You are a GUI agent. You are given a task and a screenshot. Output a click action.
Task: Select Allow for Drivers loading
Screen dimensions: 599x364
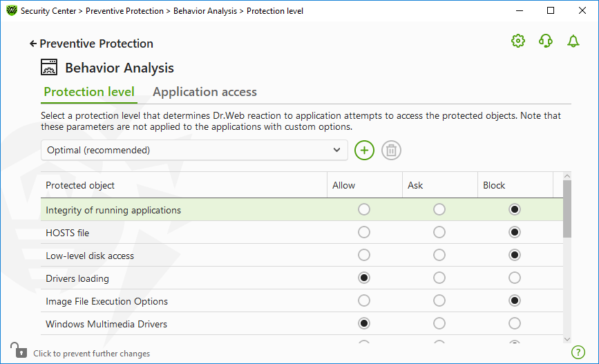pos(363,278)
